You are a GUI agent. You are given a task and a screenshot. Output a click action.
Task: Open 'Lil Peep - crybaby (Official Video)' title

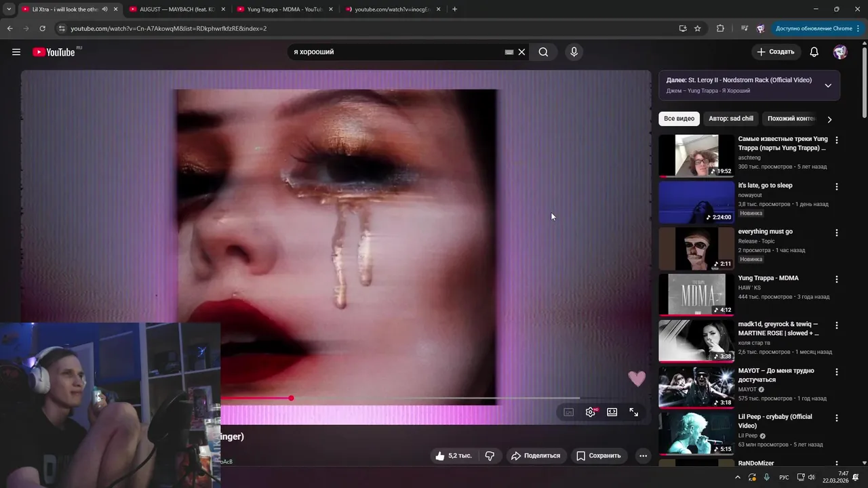click(775, 421)
